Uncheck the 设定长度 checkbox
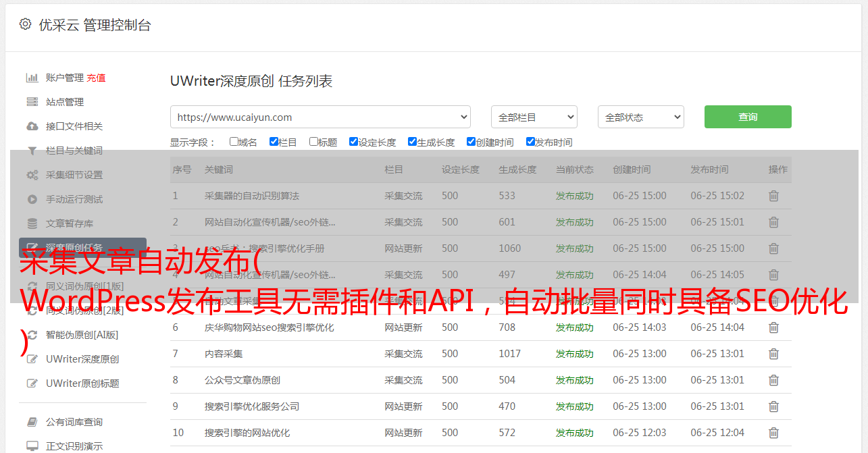Image resolution: width=868 pixels, height=453 pixels. pyautogui.click(x=353, y=142)
